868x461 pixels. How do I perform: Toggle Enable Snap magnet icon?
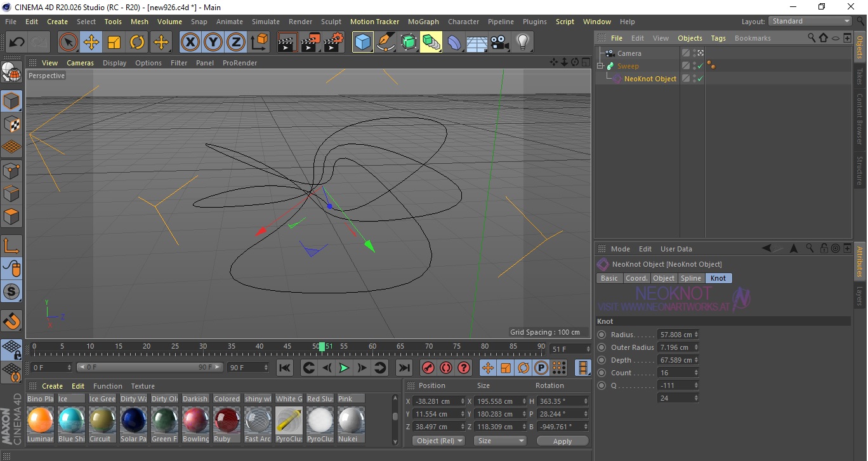pos(11,321)
